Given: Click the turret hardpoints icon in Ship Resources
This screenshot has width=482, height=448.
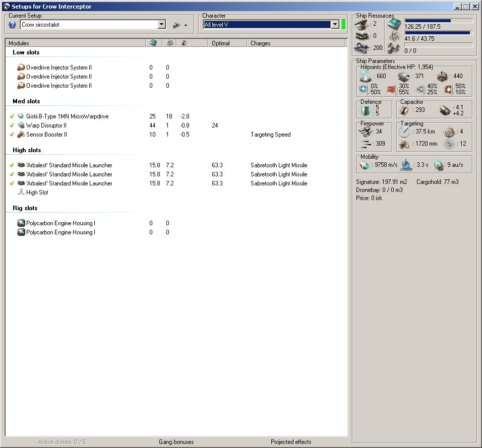Looking at the screenshot, I should pos(362,25).
